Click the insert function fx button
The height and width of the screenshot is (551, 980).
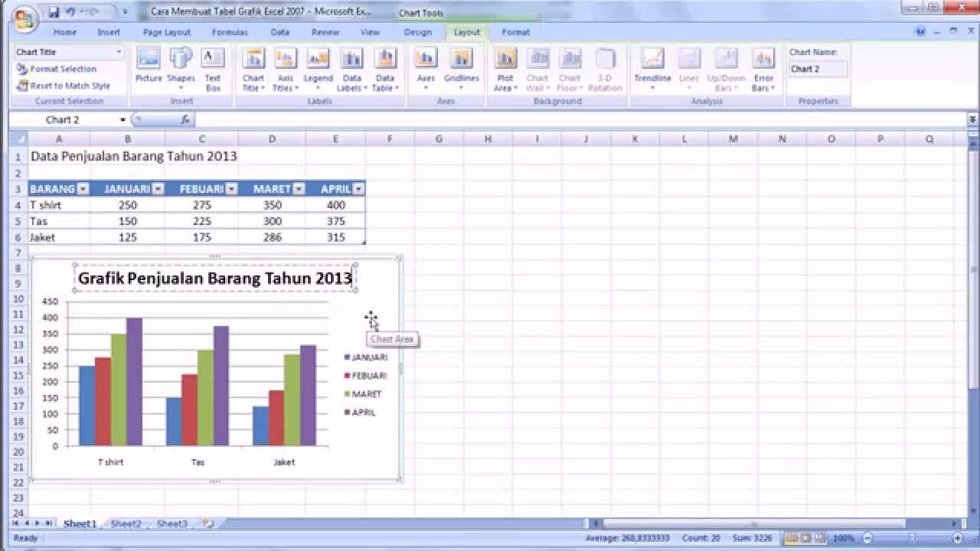click(x=185, y=120)
